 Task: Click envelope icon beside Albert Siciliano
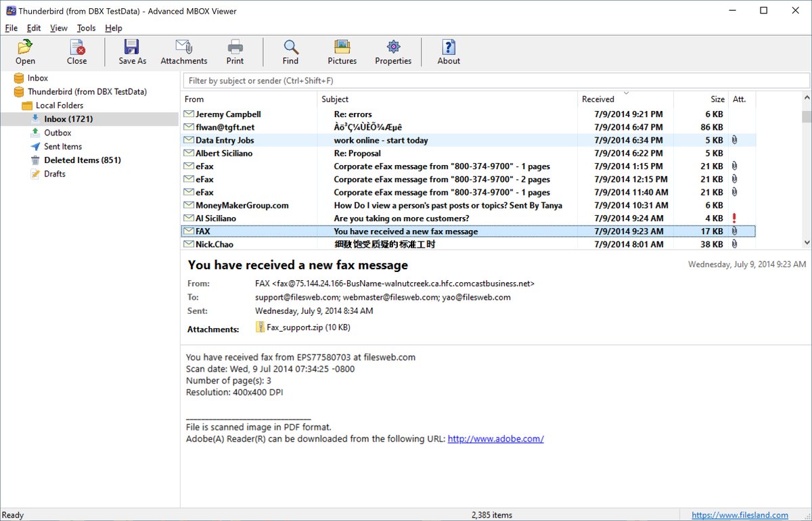tap(189, 153)
